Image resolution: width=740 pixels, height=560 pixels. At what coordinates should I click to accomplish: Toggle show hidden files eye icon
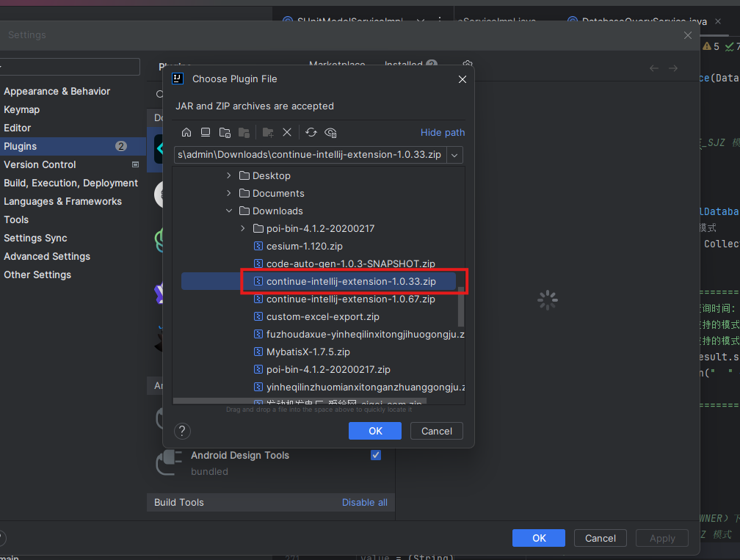(330, 133)
